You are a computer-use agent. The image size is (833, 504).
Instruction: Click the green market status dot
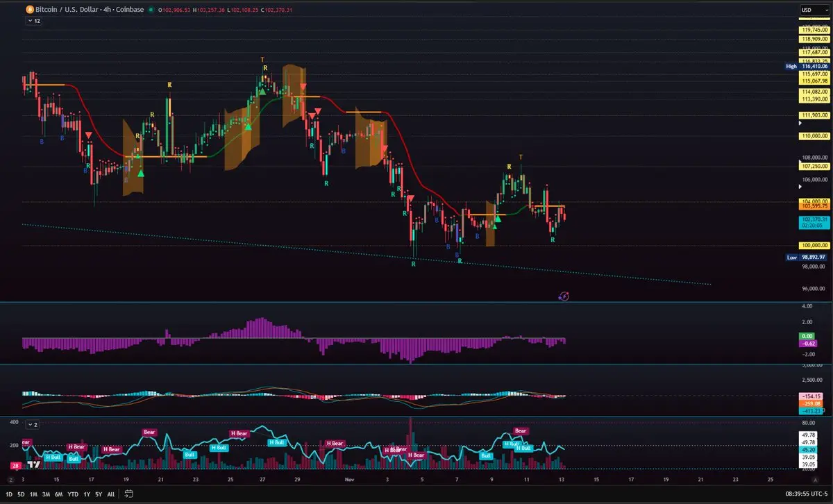(x=151, y=10)
